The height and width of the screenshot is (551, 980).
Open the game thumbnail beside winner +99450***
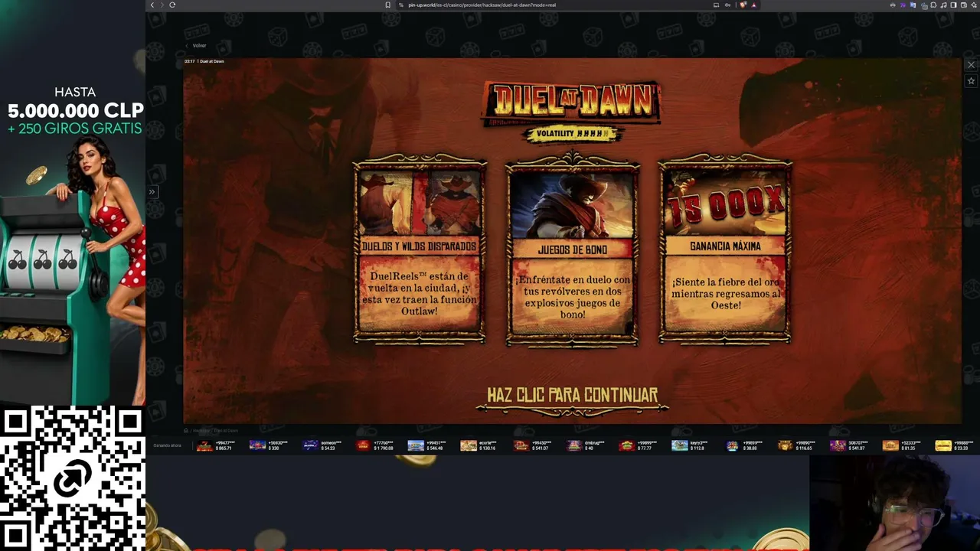[521, 445]
